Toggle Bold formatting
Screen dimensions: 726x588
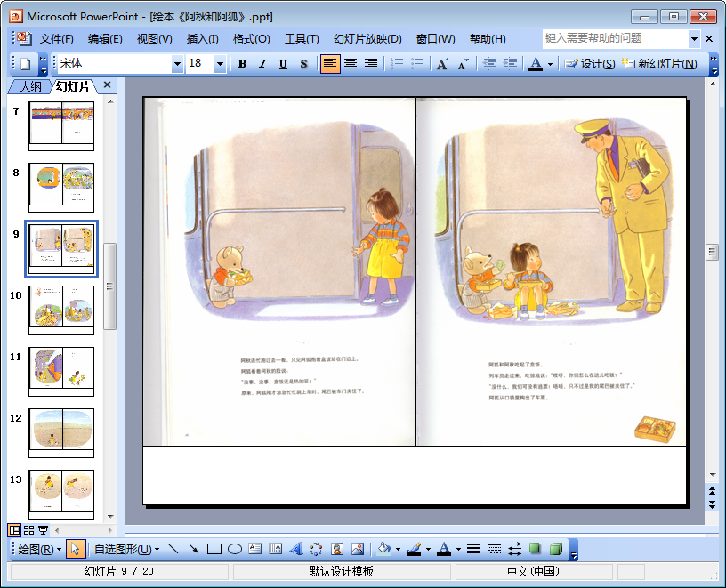242,64
